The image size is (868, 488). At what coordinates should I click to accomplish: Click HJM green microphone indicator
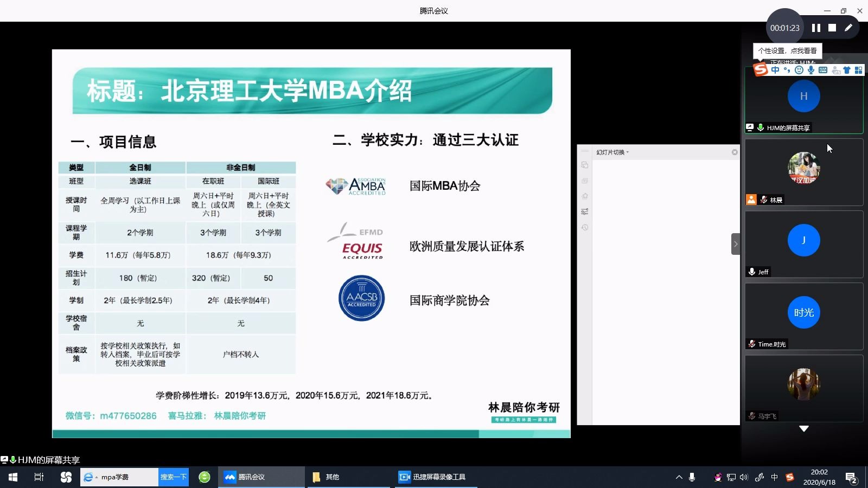(761, 127)
